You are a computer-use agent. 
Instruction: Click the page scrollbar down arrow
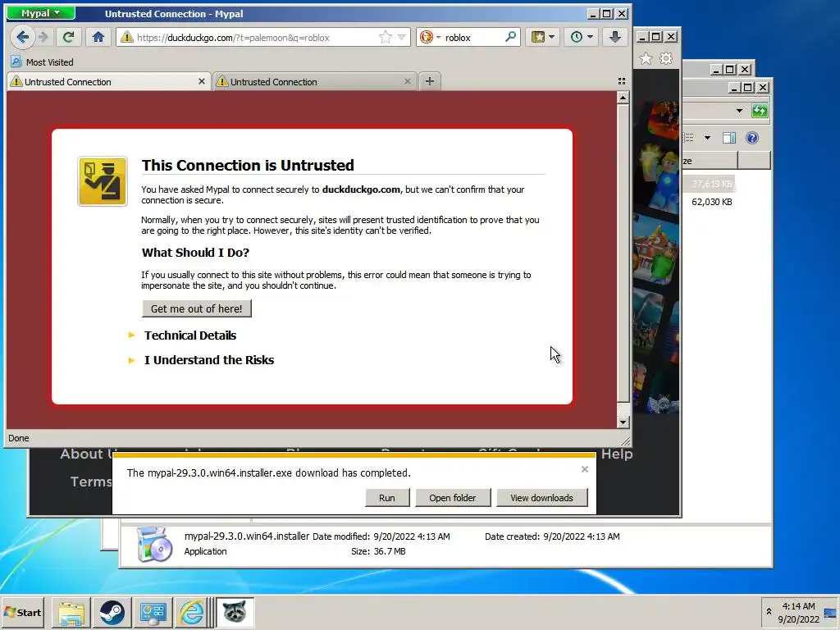click(x=623, y=422)
